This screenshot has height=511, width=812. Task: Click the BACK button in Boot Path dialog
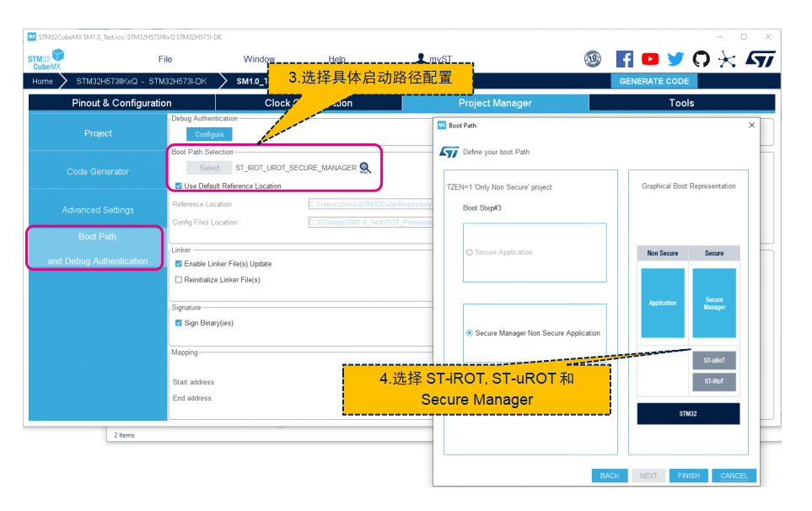pyautogui.click(x=610, y=476)
